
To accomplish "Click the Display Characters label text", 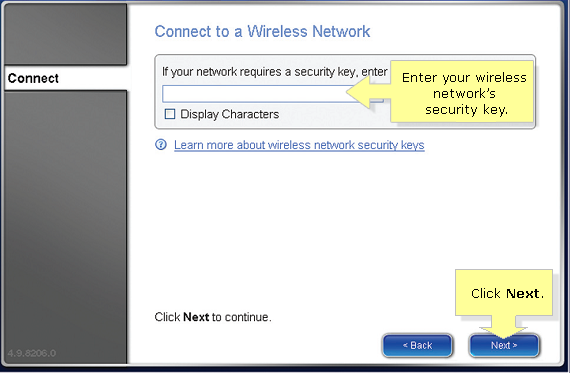I will (230, 114).
